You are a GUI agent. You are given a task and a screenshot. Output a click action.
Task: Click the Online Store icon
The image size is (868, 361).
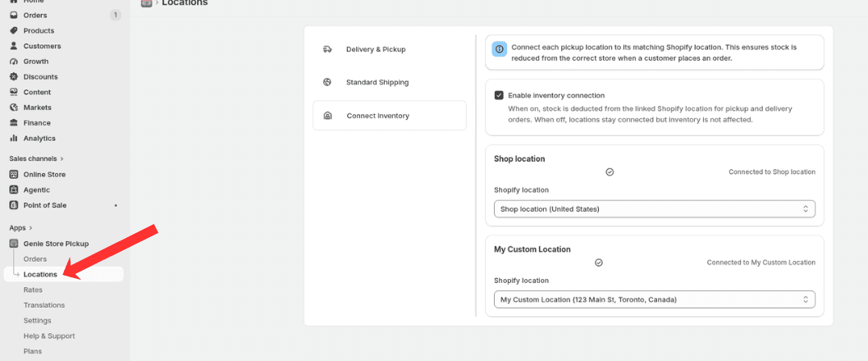pos(14,175)
